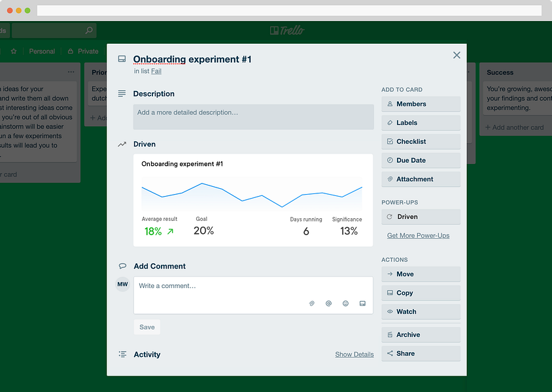Image resolution: width=552 pixels, height=392 pixels.
Task: Open the Labels picker
Action: (x=421, y=123)
